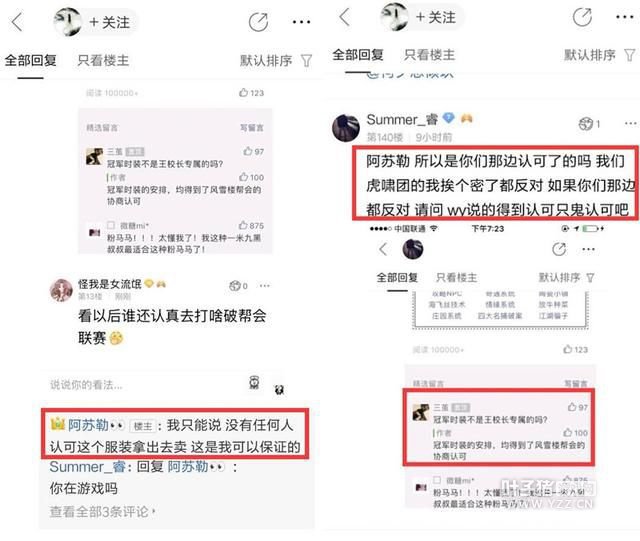Open the emoji picker beside comment box

coord(254,383)
